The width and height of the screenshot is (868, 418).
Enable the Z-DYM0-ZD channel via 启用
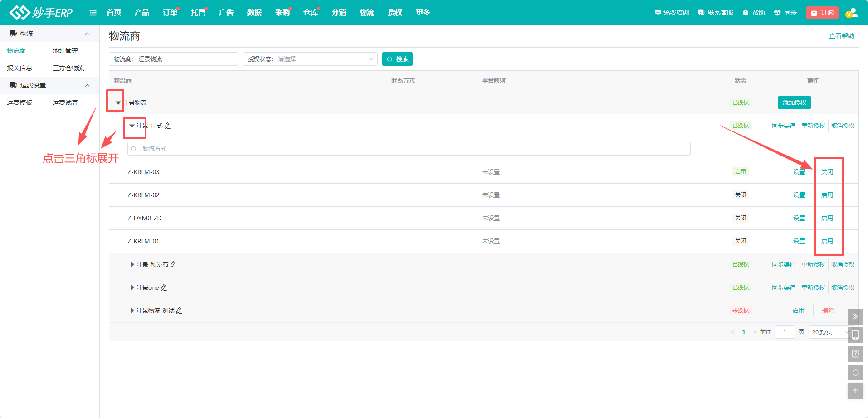[x=827, y=218]
